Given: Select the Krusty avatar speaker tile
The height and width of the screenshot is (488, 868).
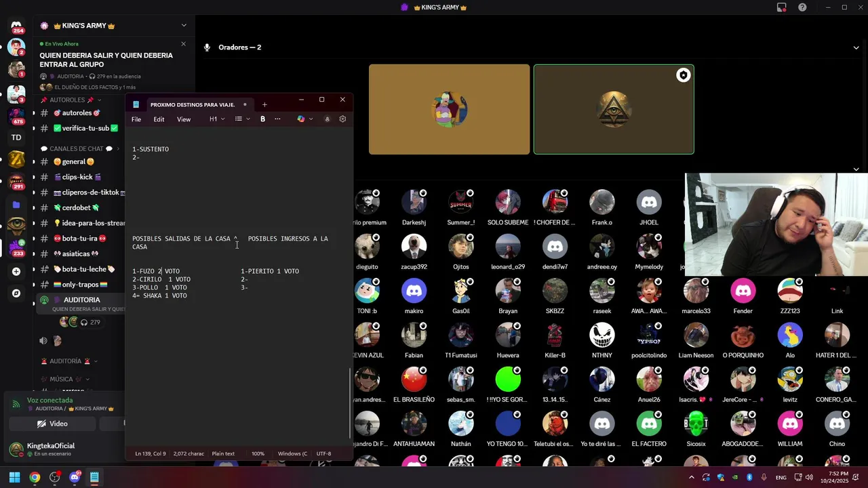Looking at the screenshot, I should pyautogui.click(x=449, y=109).
